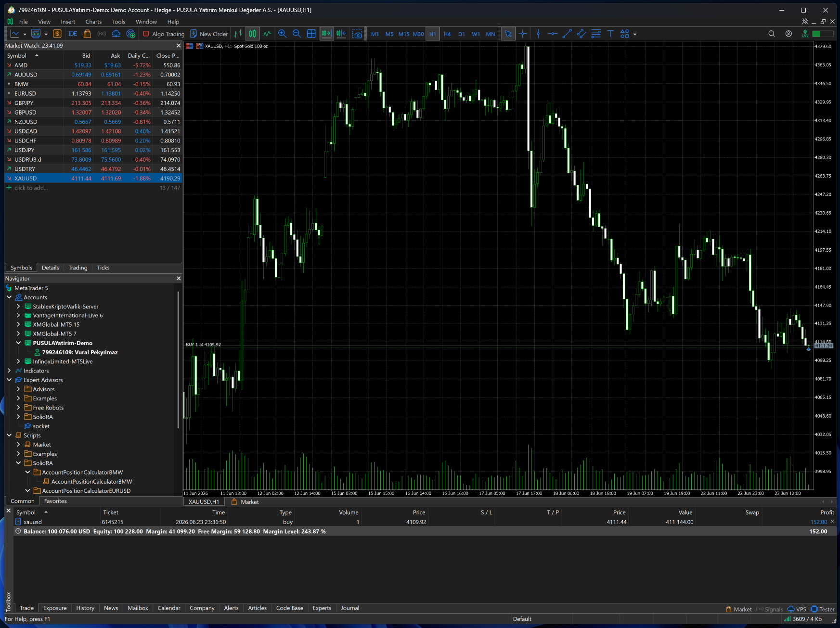Sort Market Watch by Symbol column
The height and width of the screenshot is (628, 840).
(x=33, y=56)
